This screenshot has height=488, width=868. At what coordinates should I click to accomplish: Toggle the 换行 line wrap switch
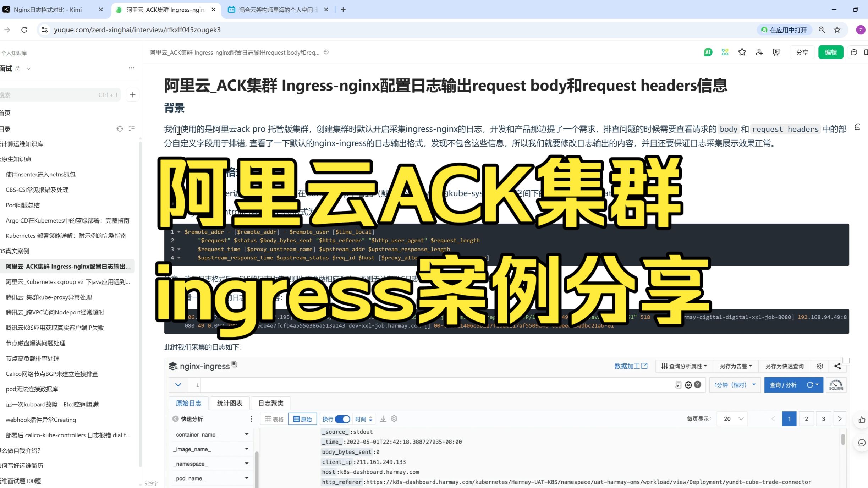342,419
